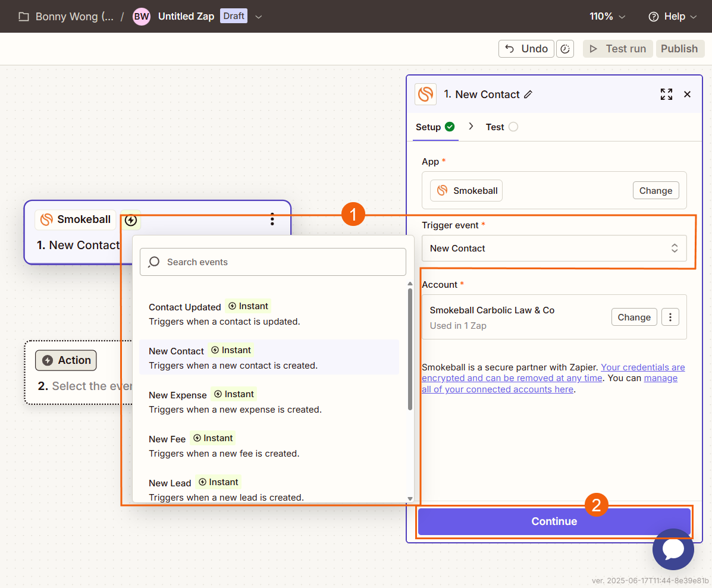Rename step with the pencil icon
This screenshot has width=712, height=588.
click(x=528, y=95)
